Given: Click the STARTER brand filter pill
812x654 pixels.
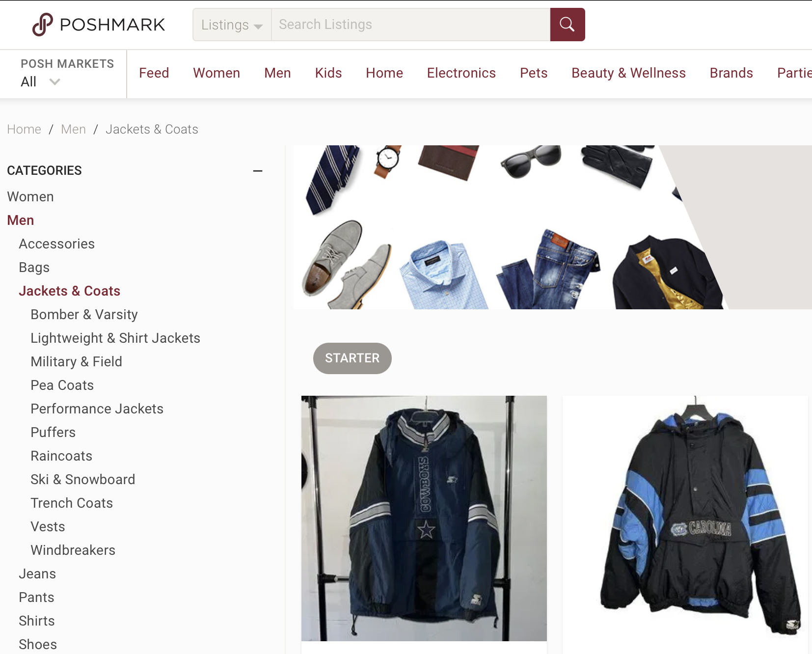Looking at the screenshot, I should pyautogui.click(x=352, y=358).
